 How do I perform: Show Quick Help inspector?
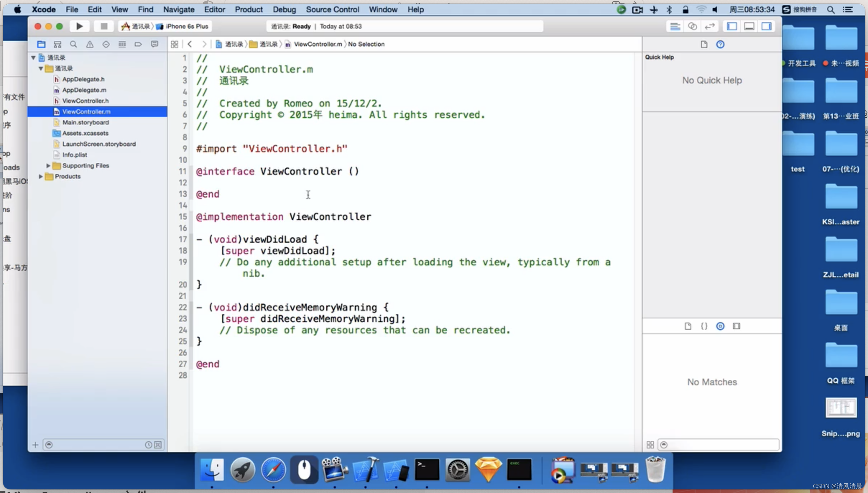coord(720,44)
